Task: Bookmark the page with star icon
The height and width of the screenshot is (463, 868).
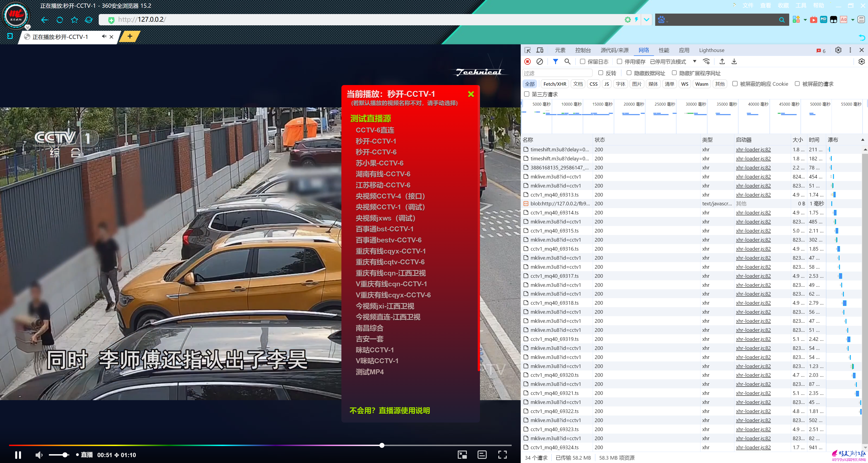Action: click(74, 20)
